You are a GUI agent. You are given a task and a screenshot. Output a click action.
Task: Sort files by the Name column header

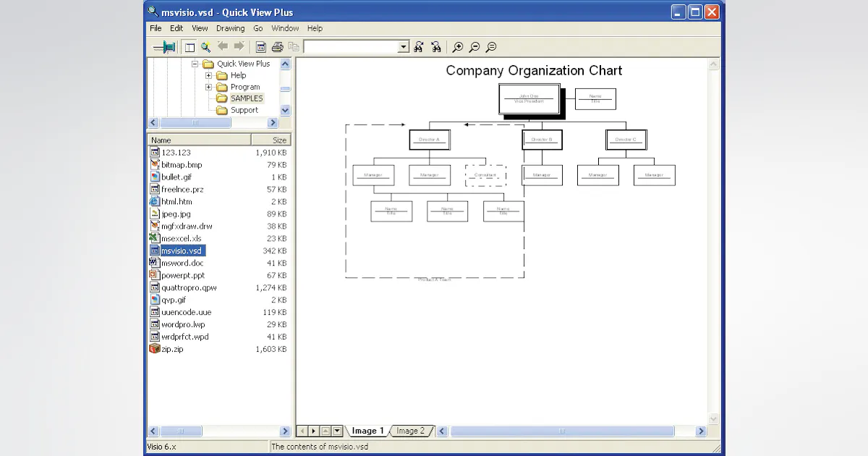click(x=199, y=140)
